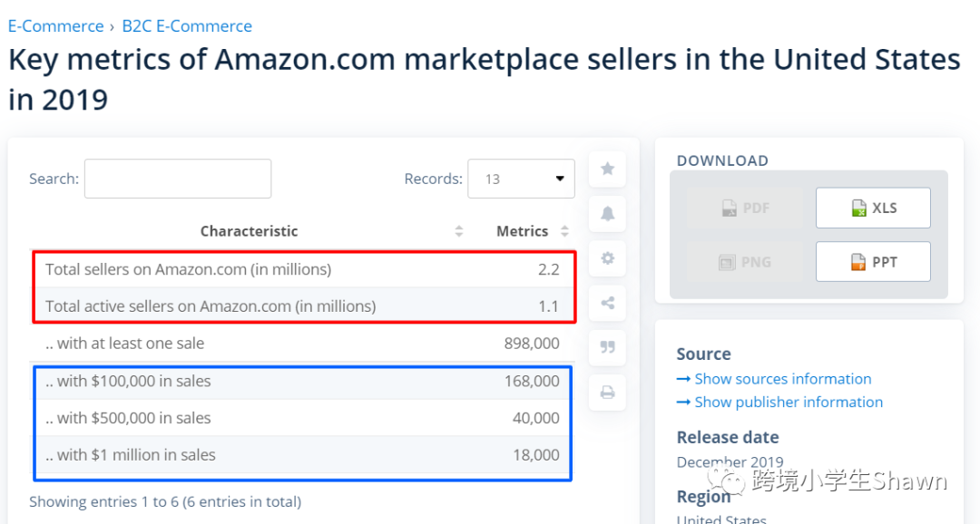Open the E-Commerce breadcrumb link
Screen dimensions: 980x524
pos(55,26)
